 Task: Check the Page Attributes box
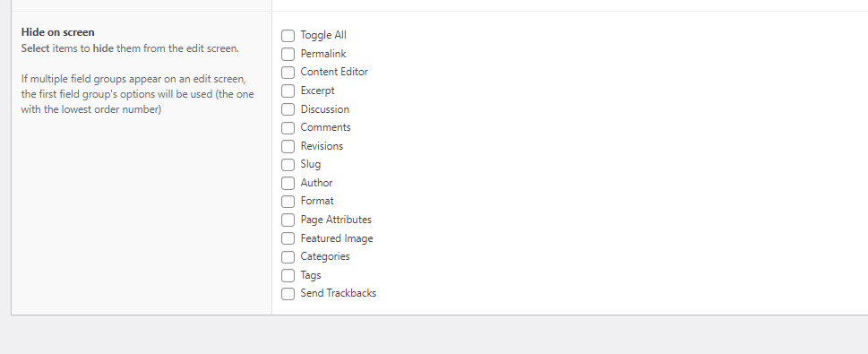pyautogui.click(x=288, y=220)
